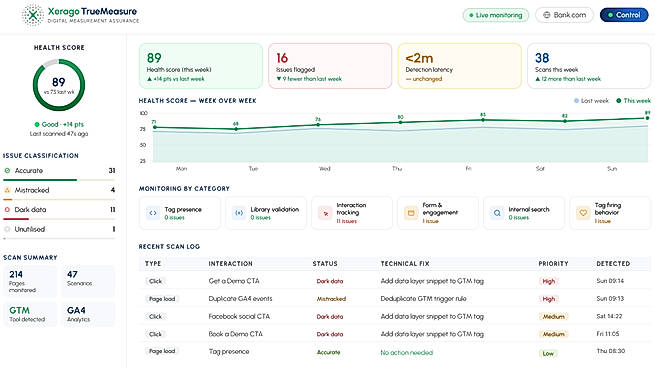This screenshot has height=368, width=655.
Task: Click the Mistracked warning triangle icon
Action: pyautogui.click(x=7, y=190)
